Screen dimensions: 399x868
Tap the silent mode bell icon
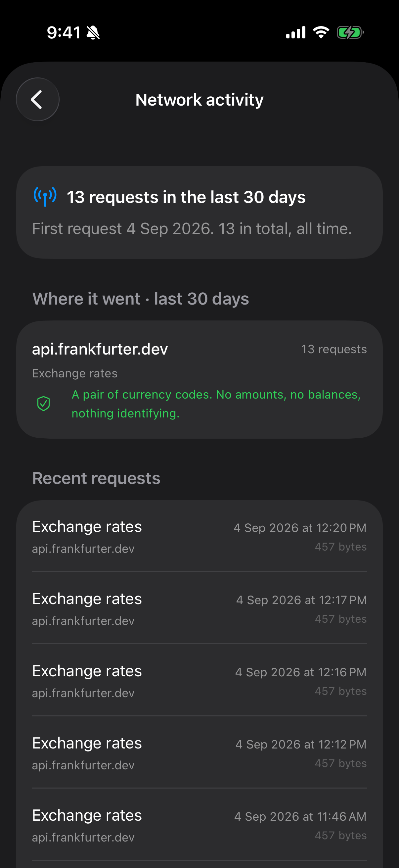click(93, 33)
